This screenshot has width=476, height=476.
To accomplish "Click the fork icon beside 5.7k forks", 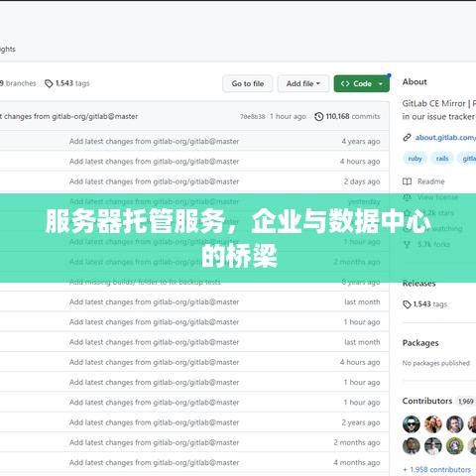I will pos(407,245).
